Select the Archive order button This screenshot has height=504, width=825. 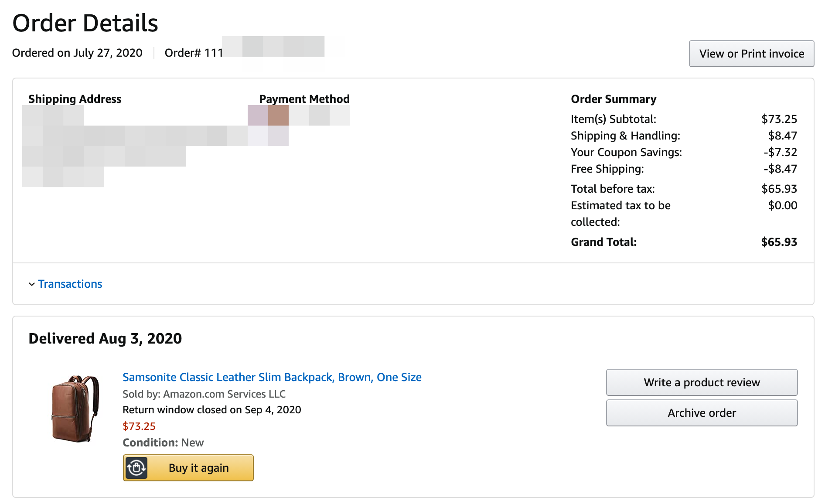[x=702, y=413]
